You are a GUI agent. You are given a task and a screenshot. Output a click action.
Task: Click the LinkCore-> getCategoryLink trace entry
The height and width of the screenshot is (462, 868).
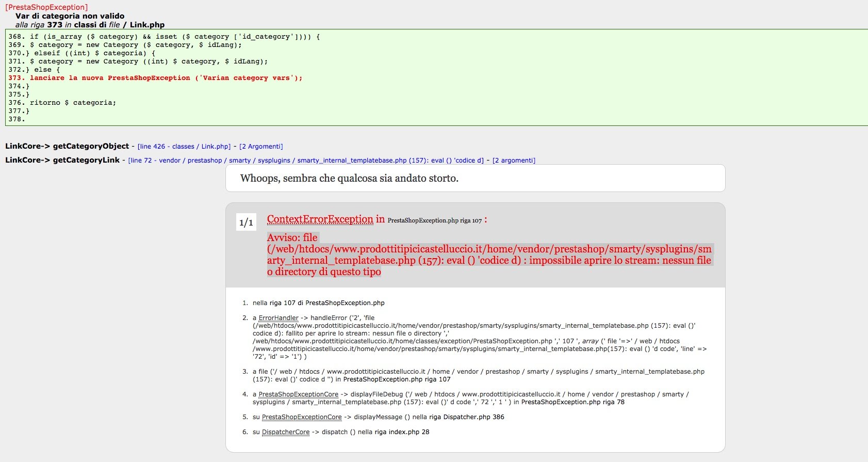[62, 160]
